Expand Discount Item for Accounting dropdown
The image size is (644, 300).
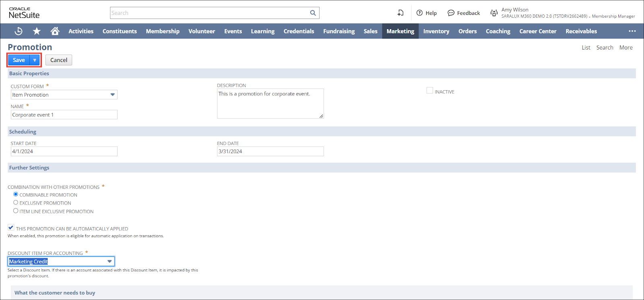pyautogui.click(x=109, y=261)
